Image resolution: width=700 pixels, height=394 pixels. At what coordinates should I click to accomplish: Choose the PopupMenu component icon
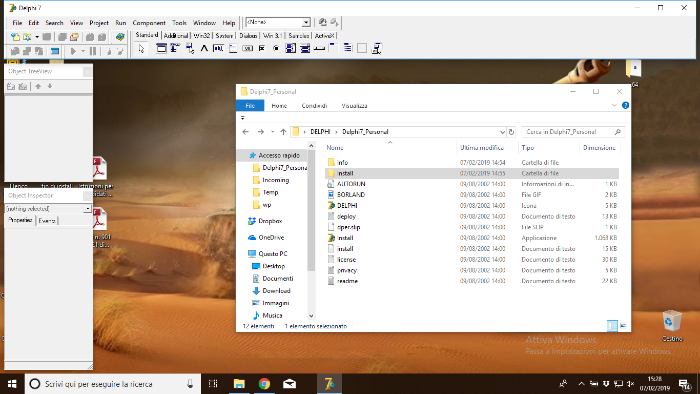pos(190,48)
